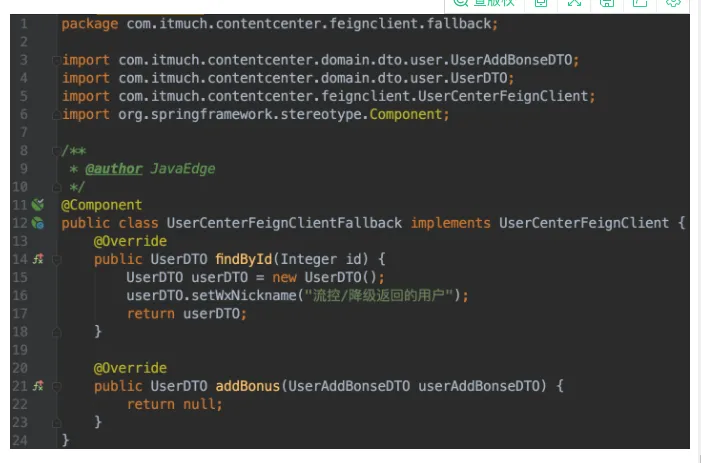Image resolution: width=701 pixels, height=463 pixels.
Task: Click implemented-method gutter icon on line 14
Action: coord(38,259)
